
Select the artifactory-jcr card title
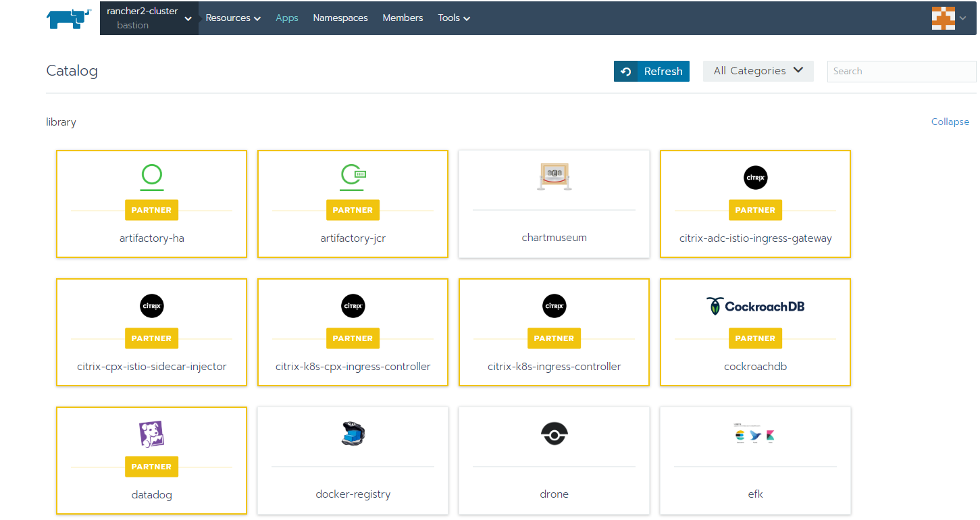353,238
